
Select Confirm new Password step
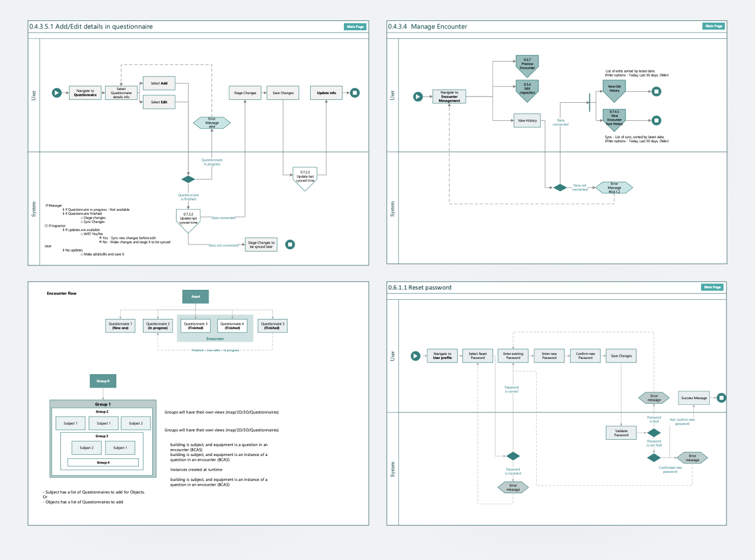coord(585,356)
